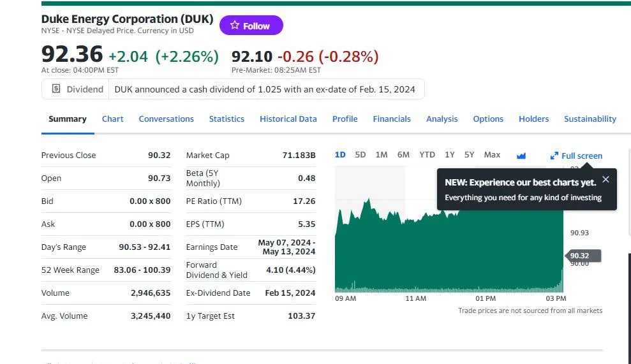
Task: Open the Full screen chart view
Action: pyautogui.click(x=576, y=156)
